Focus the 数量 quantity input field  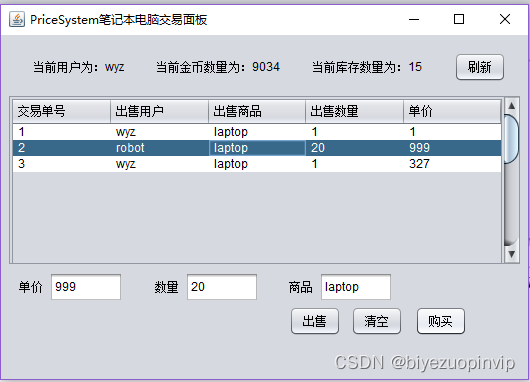click(x=222, y=287)
